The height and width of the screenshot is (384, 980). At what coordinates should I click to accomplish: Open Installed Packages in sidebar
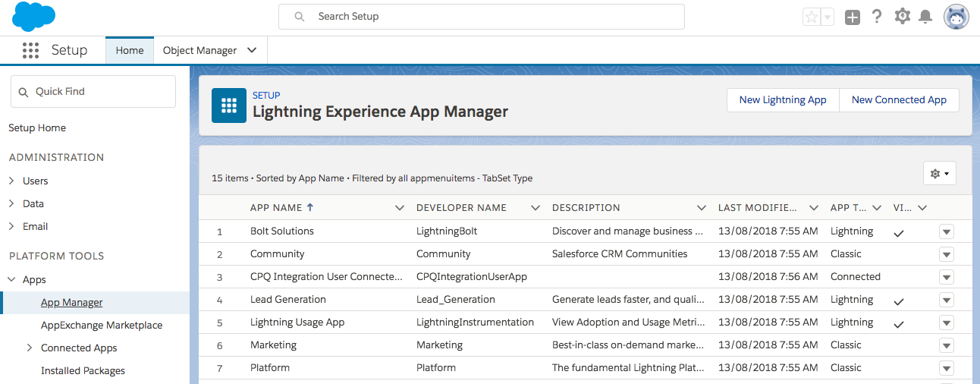[x=83, y=370]
